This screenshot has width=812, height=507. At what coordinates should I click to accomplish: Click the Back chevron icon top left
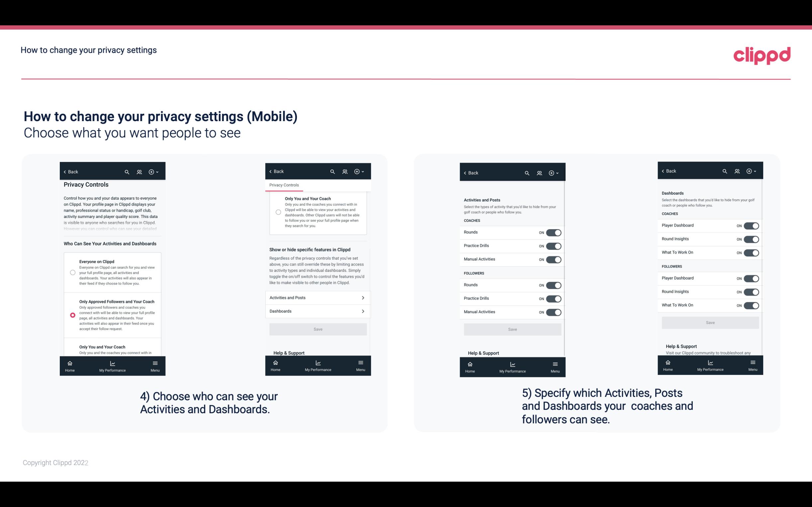(65, 171)
